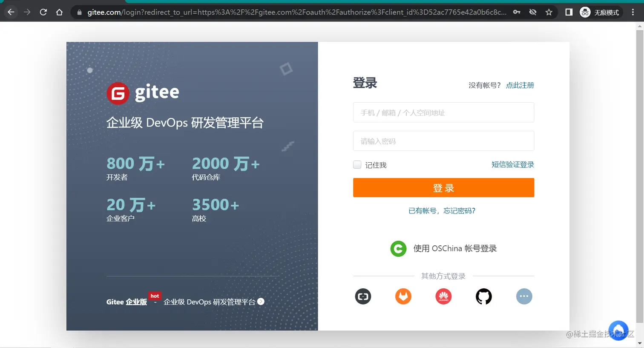Click the browser forward arrow
This screenshot has height=348, width=644.
(27, 12)
